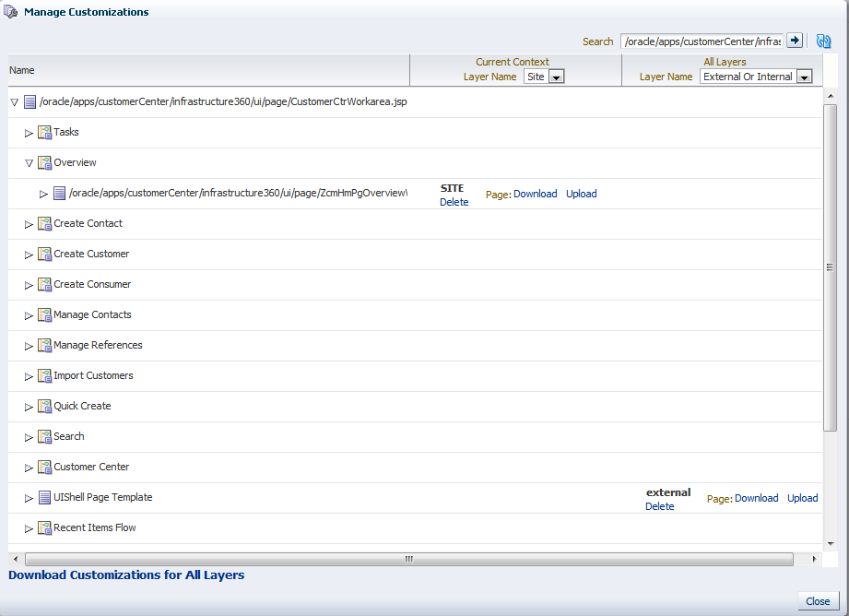
Task: Click the Customer Center task flow icon
Action: (x=44, y=467)
